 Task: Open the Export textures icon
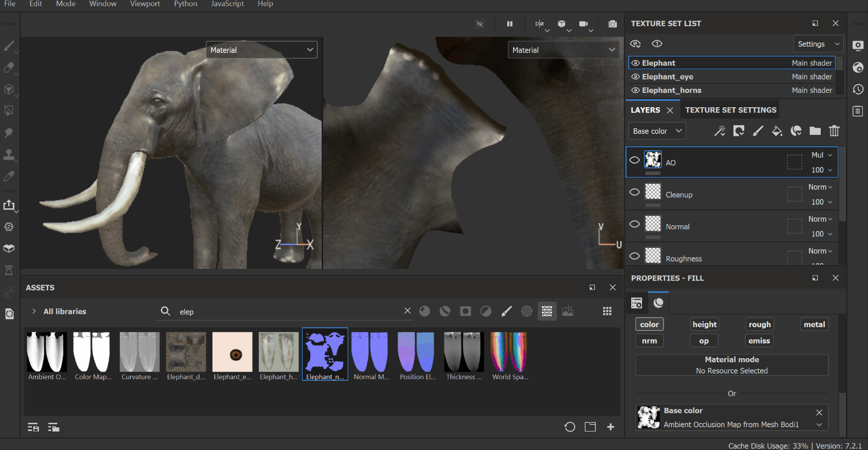pos(9,205)
